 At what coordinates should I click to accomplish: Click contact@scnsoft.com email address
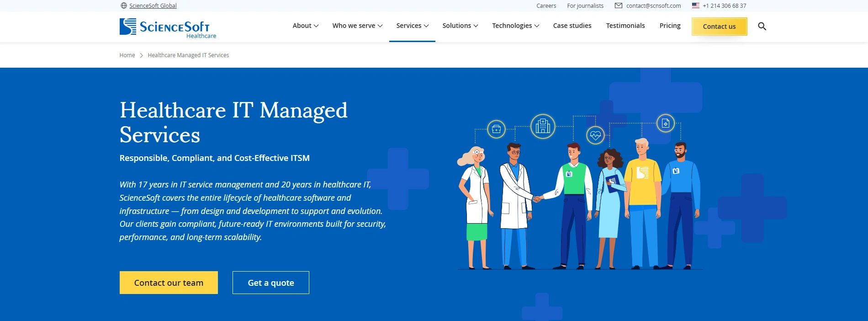pyautogui.click(x=653, y=5)
